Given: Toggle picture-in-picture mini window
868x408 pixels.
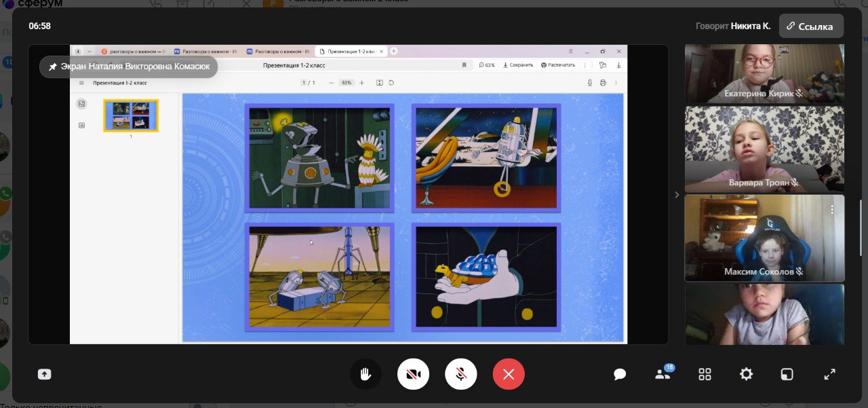Looking at the screenshot, I should (786, 374).
